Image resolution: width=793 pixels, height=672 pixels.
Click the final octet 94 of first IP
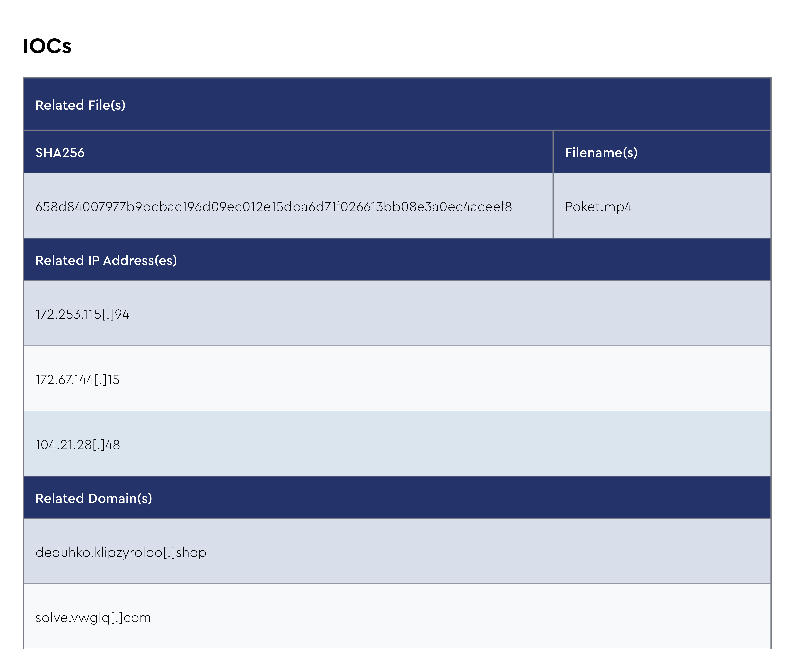[122, 315]
